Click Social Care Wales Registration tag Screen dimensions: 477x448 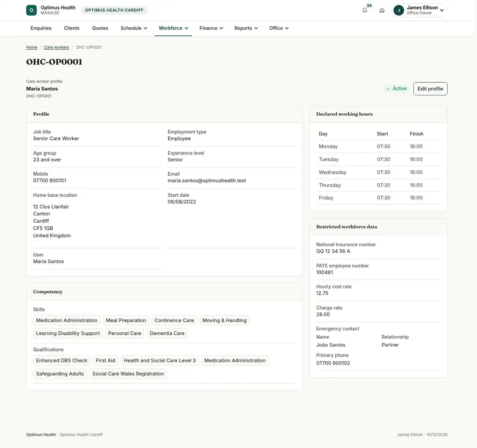point(128,374)
